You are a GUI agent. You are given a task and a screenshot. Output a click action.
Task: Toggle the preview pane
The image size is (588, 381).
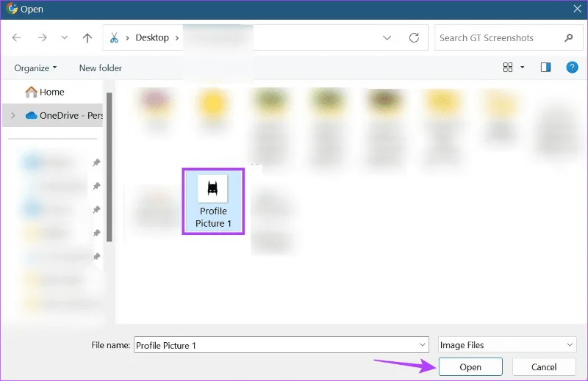pos(545,67)
